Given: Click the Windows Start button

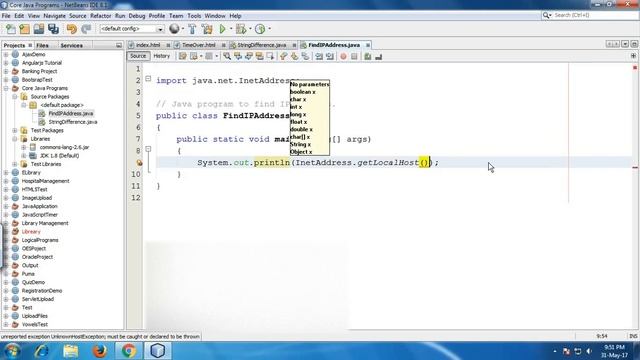Looking at the screenshot, I should [12, 351].
